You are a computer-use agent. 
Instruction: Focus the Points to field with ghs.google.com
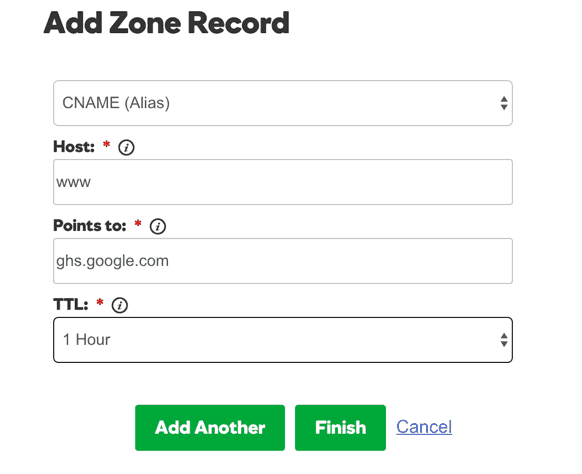coord(283,261)
